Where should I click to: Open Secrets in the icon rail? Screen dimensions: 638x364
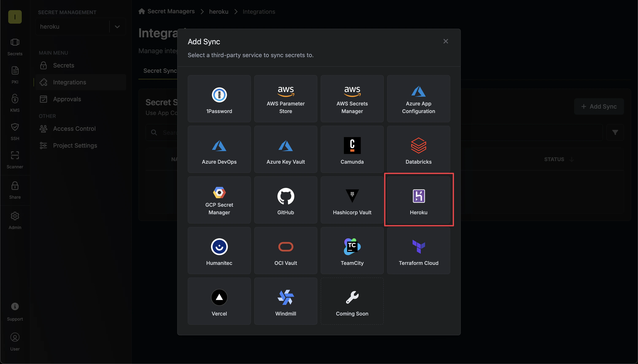pyautogui.click(x=15, y=47)
